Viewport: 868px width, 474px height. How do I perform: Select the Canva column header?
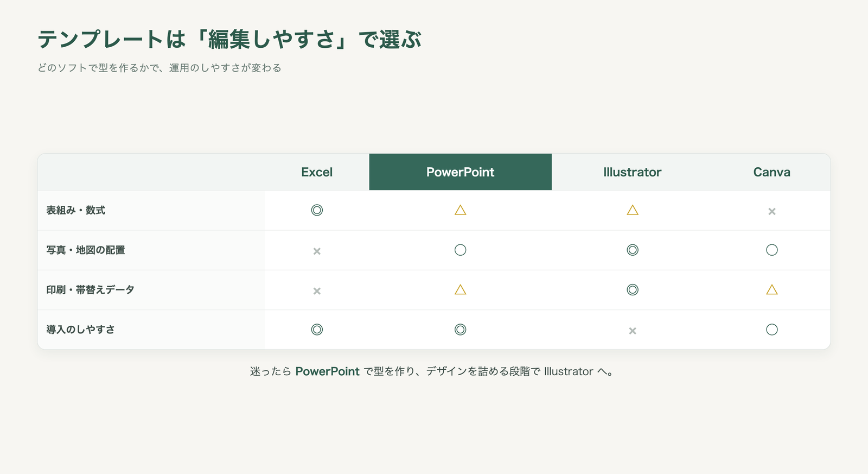[x=772, y=172]
